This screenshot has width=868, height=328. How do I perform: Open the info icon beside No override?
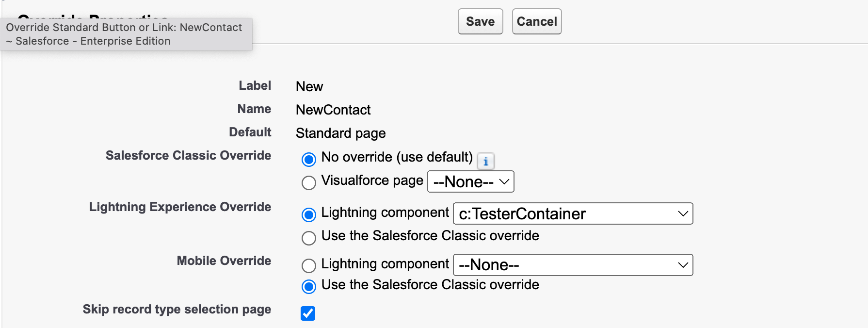[x=485, y=161]
